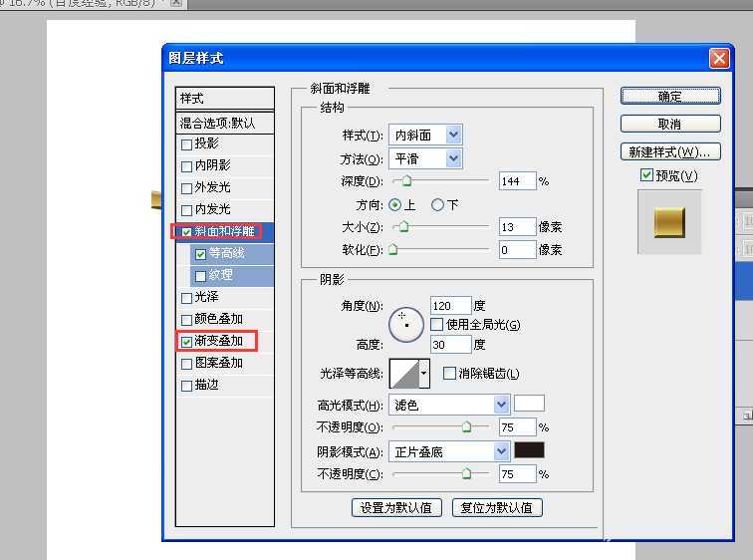753x560 pixels.
Task: Click the highlight 不透明度 slider handle
Action: point(466,426)
